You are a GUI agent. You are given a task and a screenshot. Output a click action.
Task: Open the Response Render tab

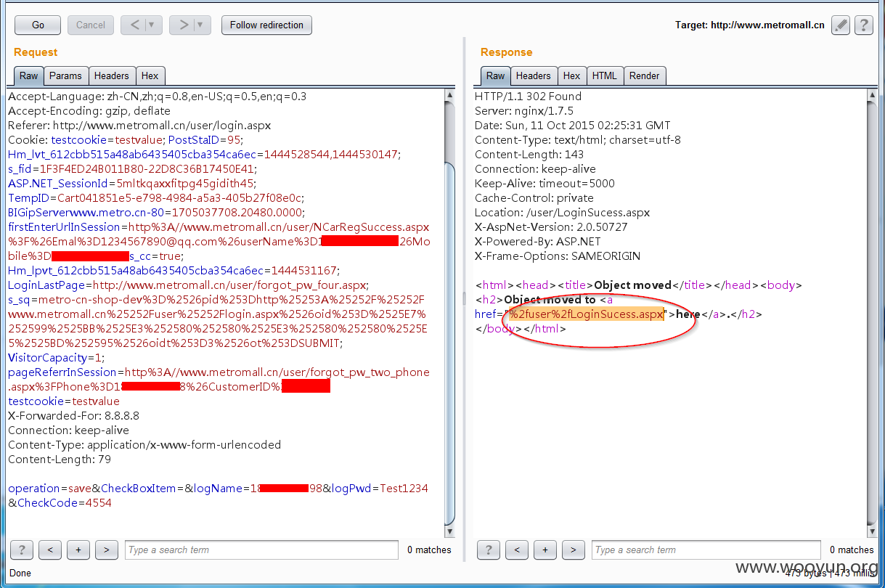(645, 75)
